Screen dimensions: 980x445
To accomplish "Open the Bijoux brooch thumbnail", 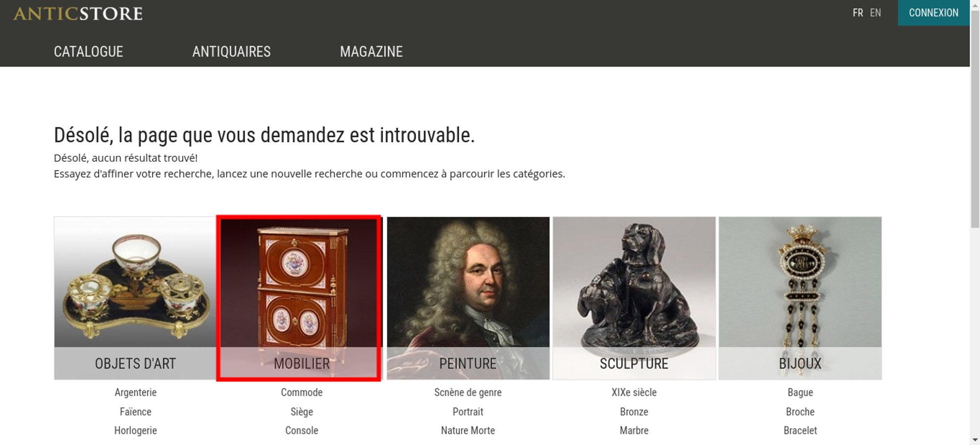I will coord(800,298).
